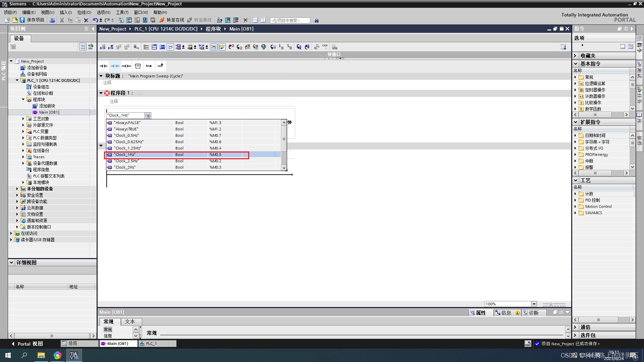
Task: Collapse the 程序段 1 network
Action: point(101,93)
